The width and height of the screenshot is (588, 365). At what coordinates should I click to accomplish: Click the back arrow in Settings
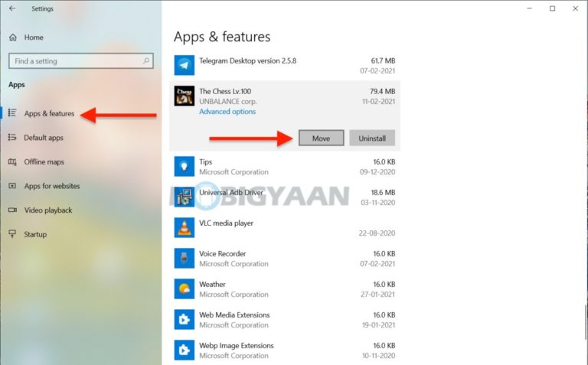pos(12,8)
